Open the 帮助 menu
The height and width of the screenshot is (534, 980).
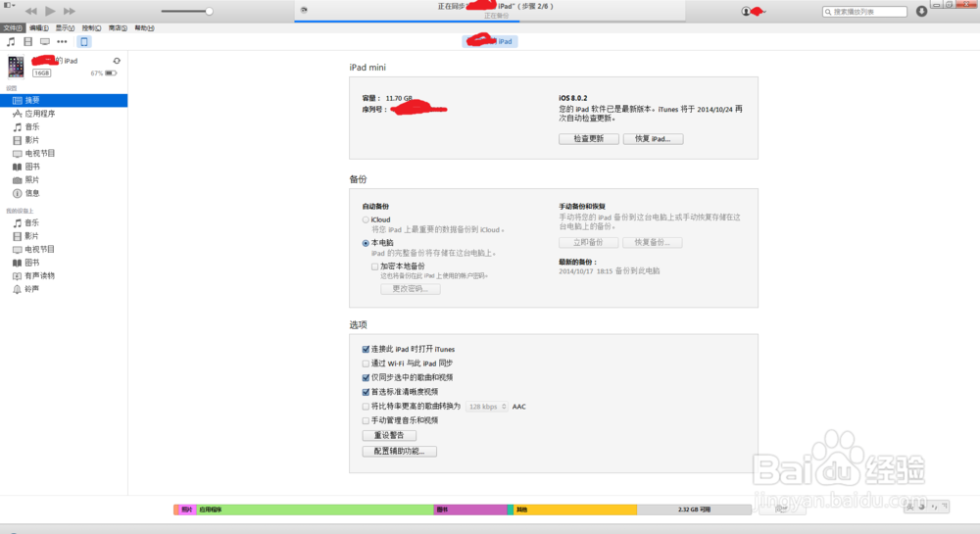click(144, 28)
